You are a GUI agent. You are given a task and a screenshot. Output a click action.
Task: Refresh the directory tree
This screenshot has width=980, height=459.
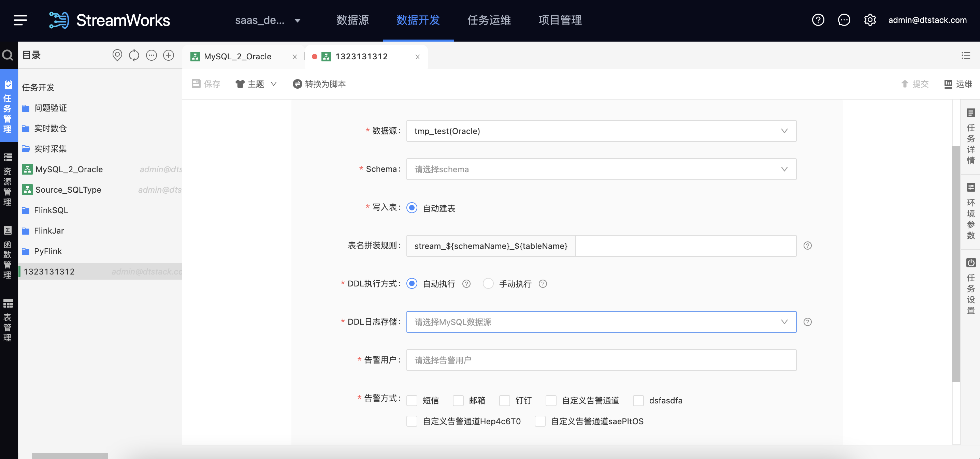[134, 55]
